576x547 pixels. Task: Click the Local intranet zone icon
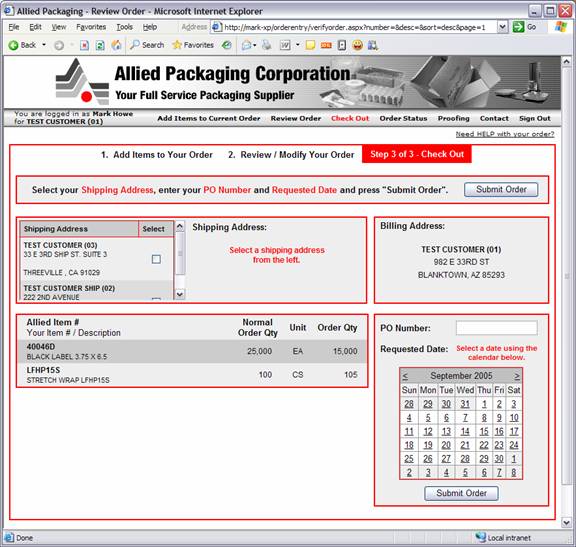(x=480, y=537)
